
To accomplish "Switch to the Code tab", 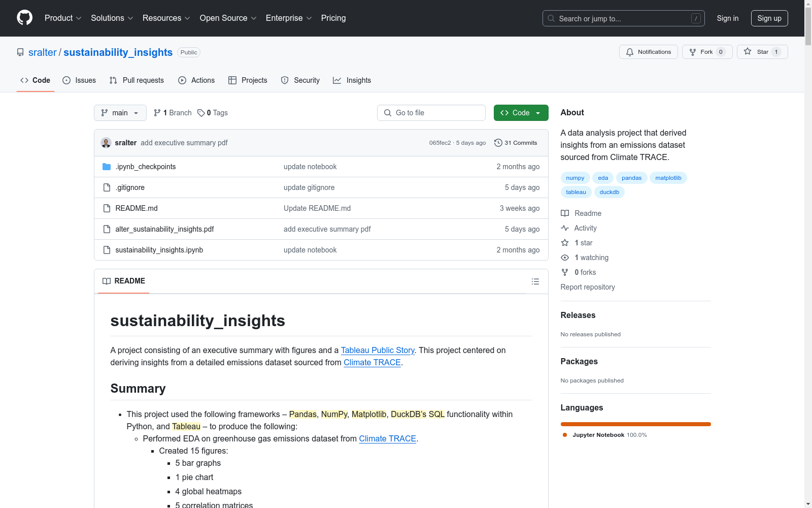I will click(x=36, y=80).
